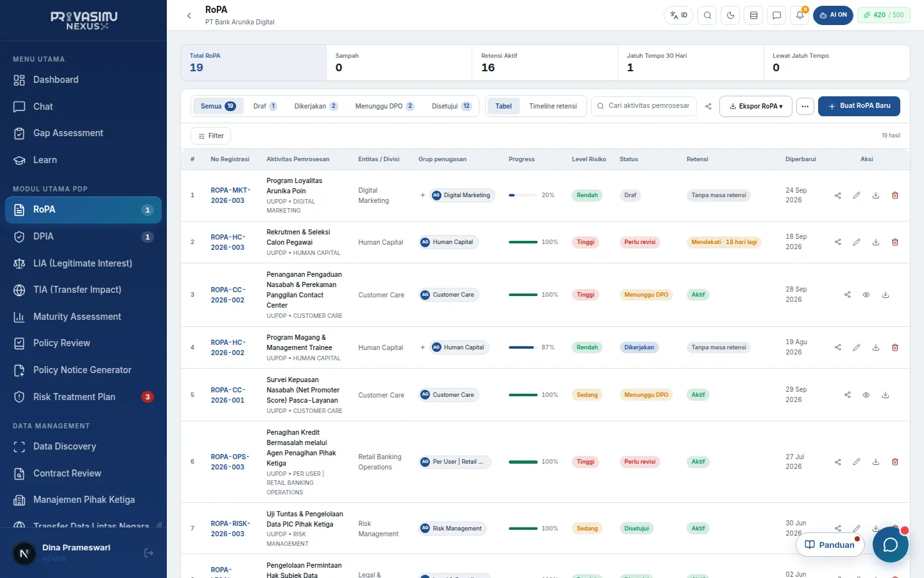
Task: Toggle dark mode with the moon icon
Action: point(731,15)
